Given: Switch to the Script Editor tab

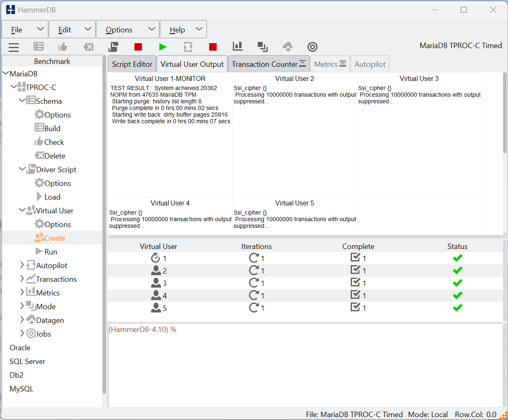Looking at the screenshot, I should [x=132, y=64].
